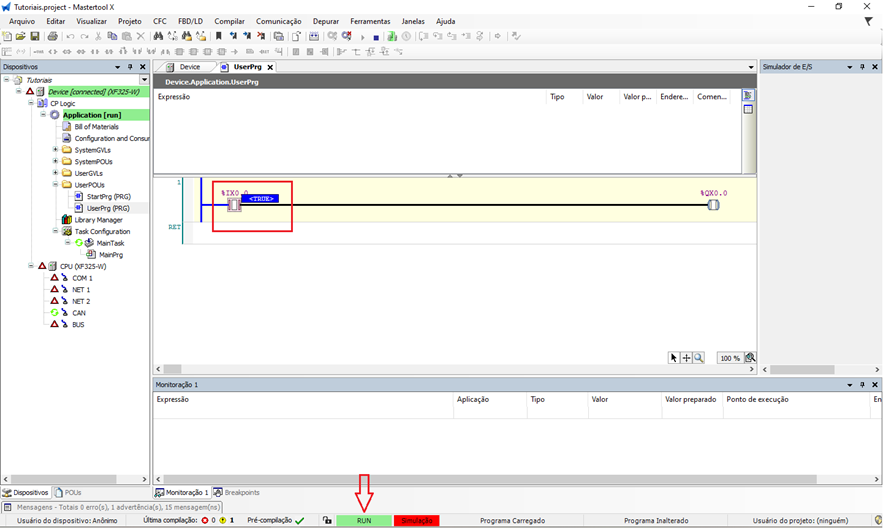Click the Save project toolbar icon
Viewport: 886px width, 528px height.
tap(35, 36)
